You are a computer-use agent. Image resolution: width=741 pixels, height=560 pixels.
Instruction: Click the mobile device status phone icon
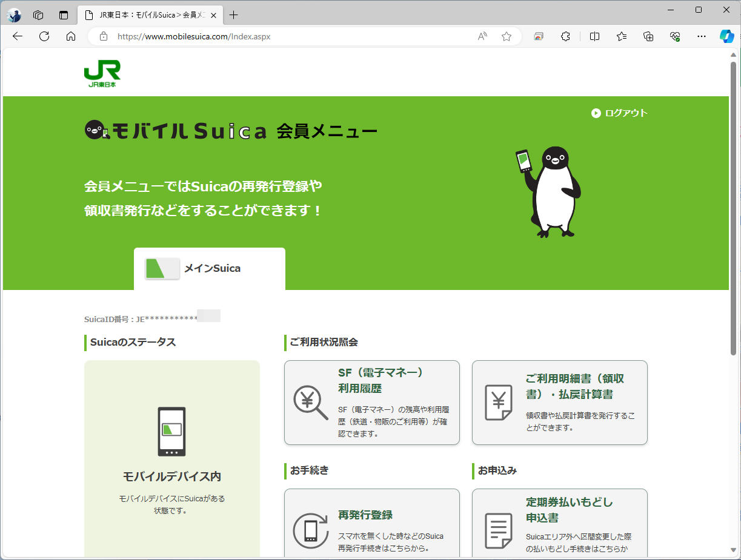172,432
